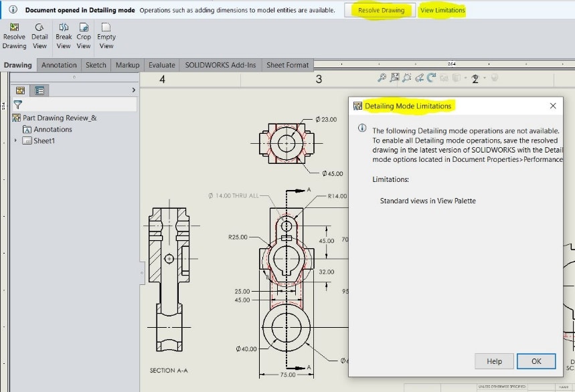Viewport: 575px width, 392px height.
Task: Insert an Empty View
Action: point(106,32)
